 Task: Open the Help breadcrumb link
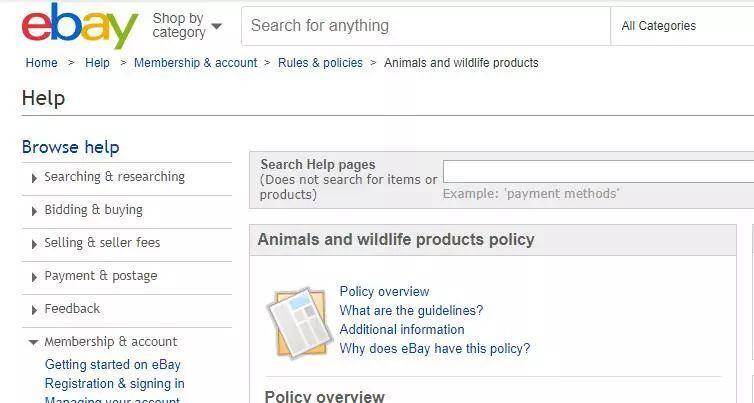(97, 63)
